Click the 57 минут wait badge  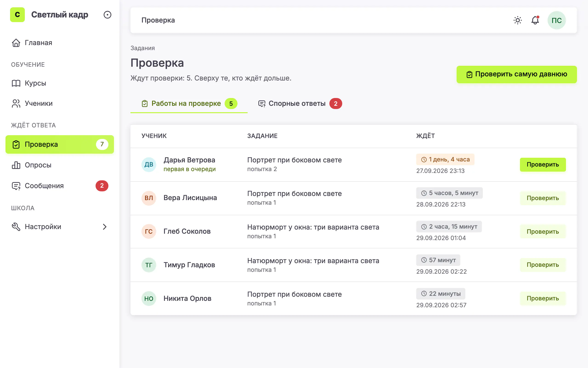(438, 260)
